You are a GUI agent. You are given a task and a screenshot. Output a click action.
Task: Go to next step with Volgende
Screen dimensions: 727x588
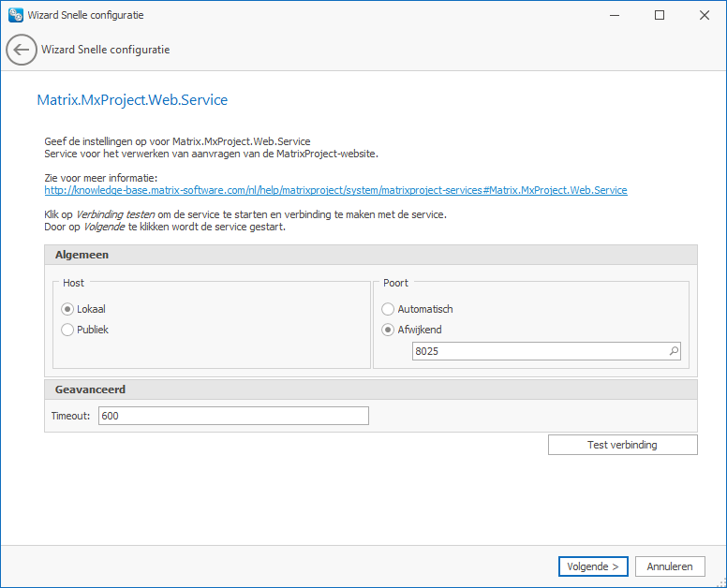[x=593, y=566]
